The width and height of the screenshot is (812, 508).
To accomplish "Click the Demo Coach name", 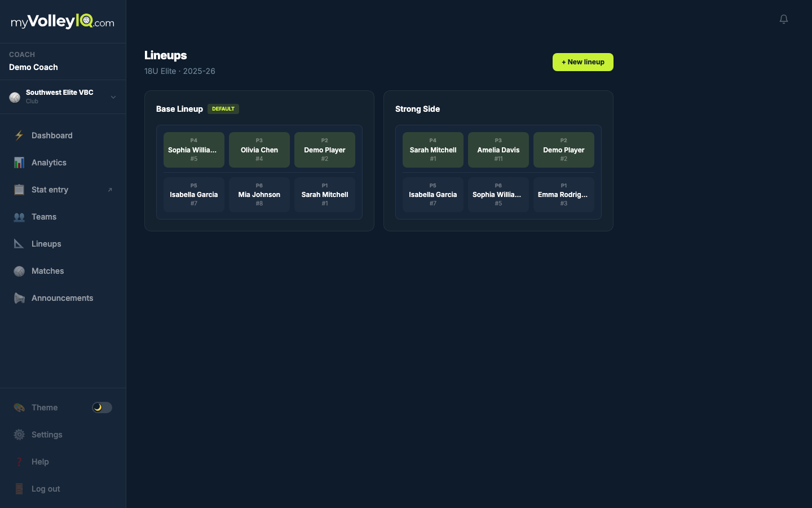I will (x=33, y=67).
